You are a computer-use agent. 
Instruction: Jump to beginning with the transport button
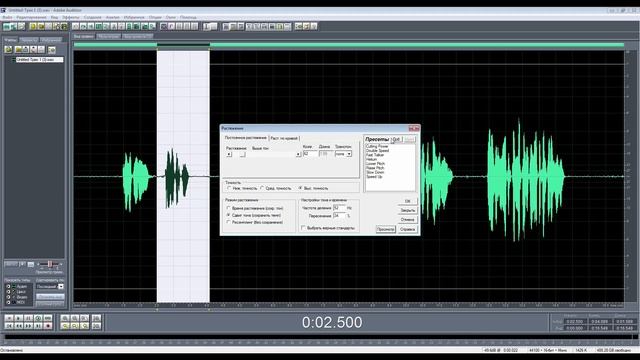coord(9,326)
